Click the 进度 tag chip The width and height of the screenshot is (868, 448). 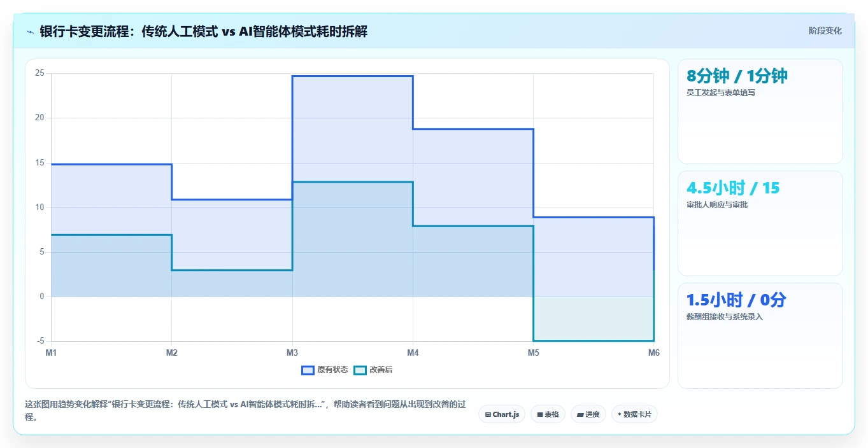[588, 414]
